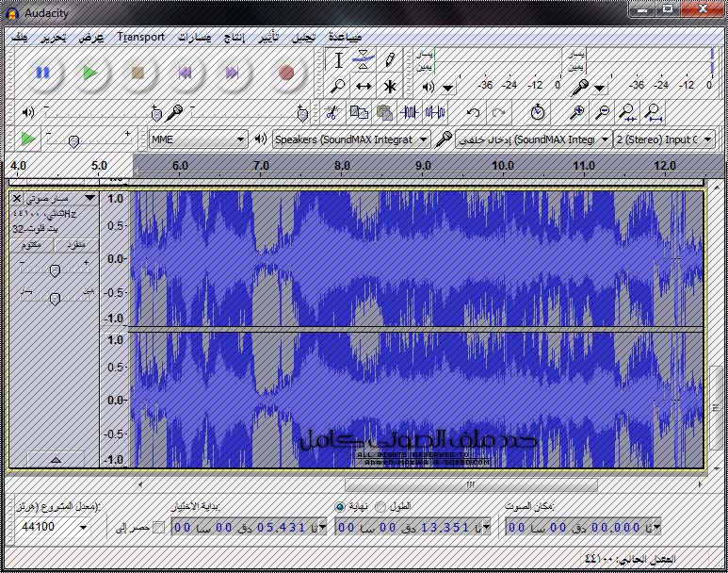This screenshot has width=728, height=573.
Task: Select the Draw pencil tool
Action: (x=389, y=60)
